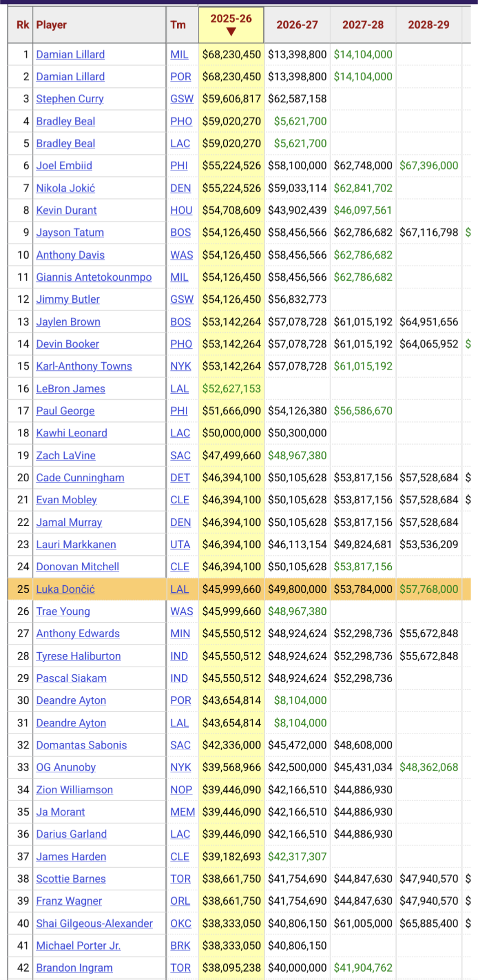Sort by the 2026-27 column header
The image size is (478, 980).
[x=297, y=25]
